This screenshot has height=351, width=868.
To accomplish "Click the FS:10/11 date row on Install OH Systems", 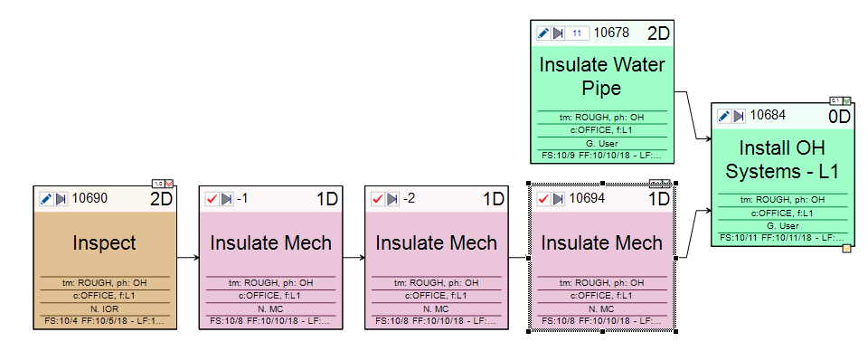I will click(783, 237).
